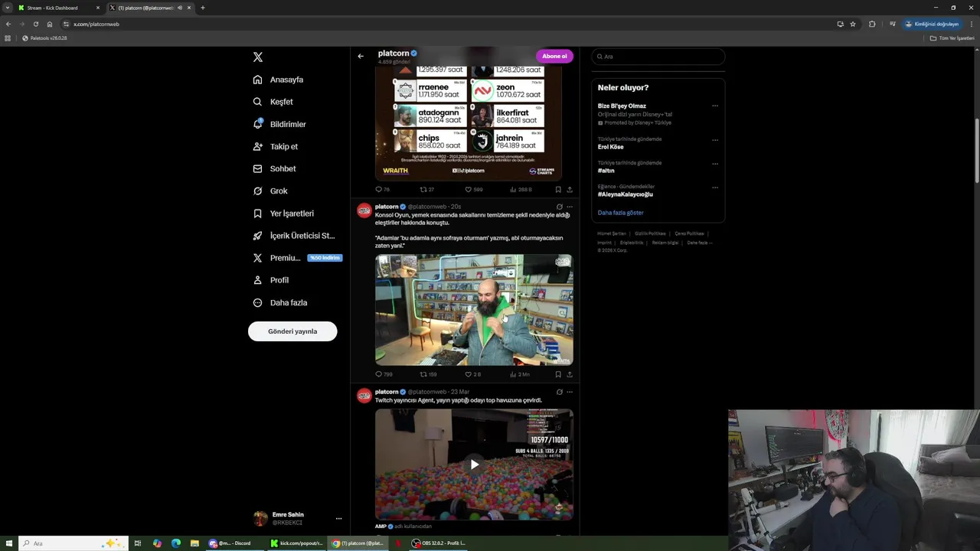Viewport: 980px width, 551px height.
Task: Open OBS 32.0.2 from taskbar
Action: pos(439,543)
